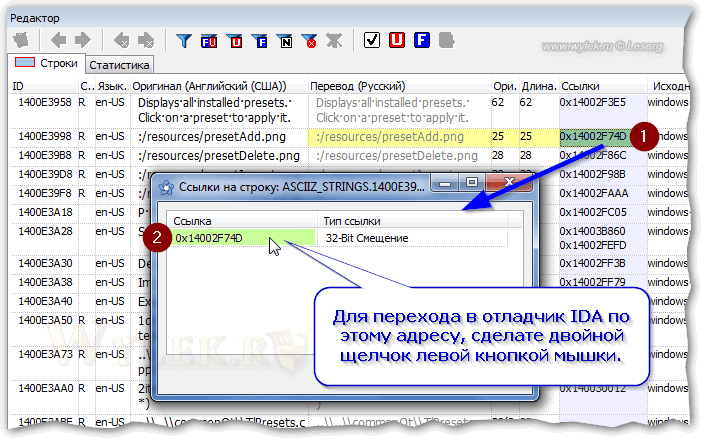Open the plain blue funnel filter
Viewport: 704px width, 440px height.
[x=184, y=41]
